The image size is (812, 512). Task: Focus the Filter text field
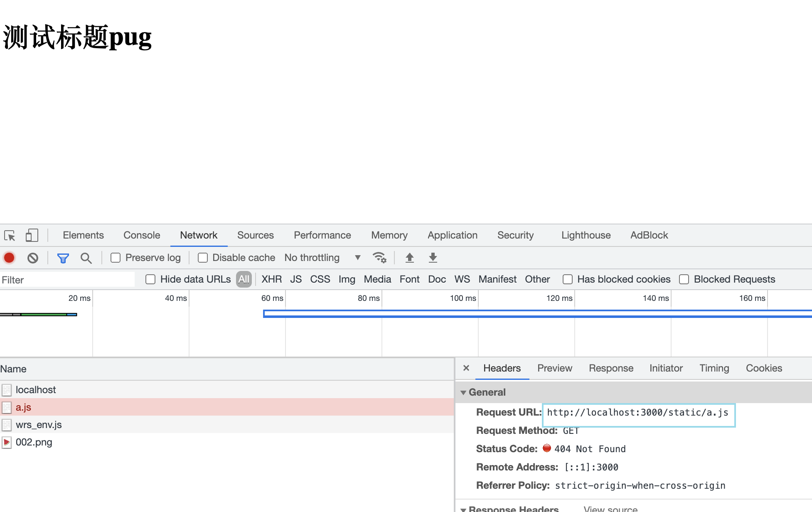click(67, 280)
